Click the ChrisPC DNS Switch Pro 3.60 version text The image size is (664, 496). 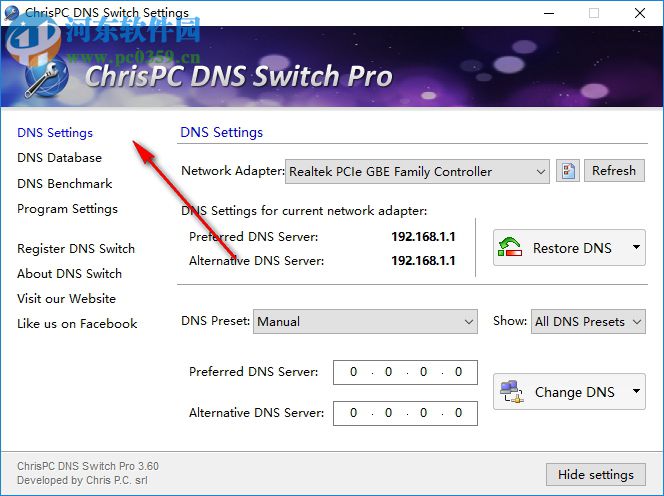click(88, 466)
